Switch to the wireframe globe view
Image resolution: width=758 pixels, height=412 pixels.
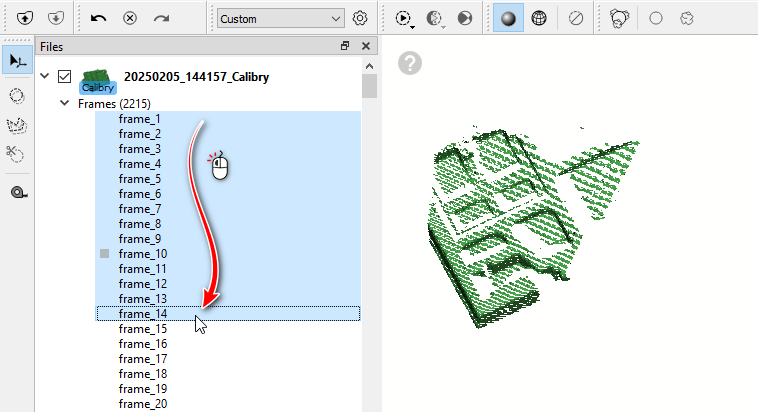pyautogui.click(x=539, y=18)
